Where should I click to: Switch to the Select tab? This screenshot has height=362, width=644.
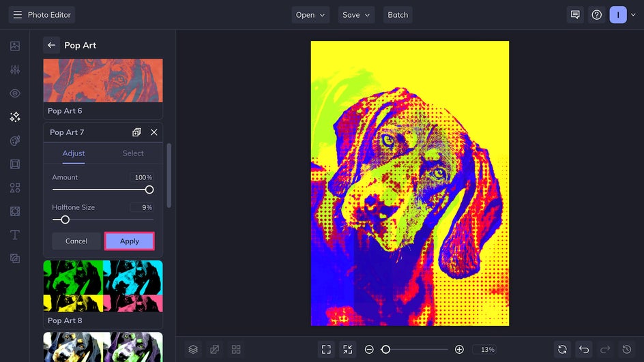(x=132, y=153)
